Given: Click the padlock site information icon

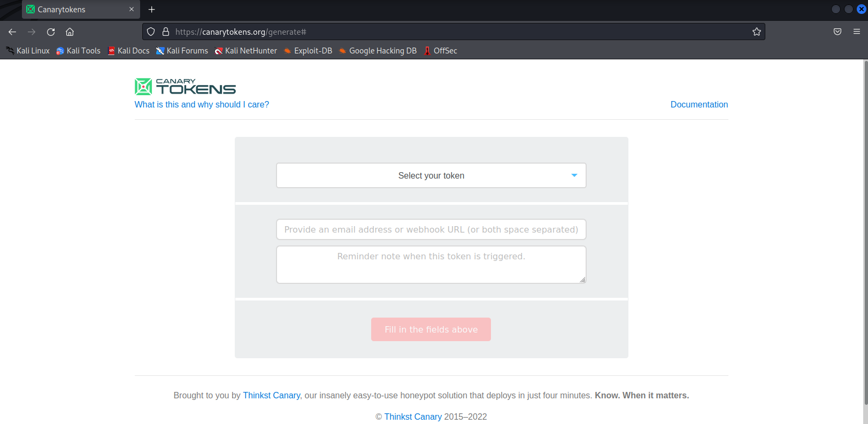Looking at the screenshot, I should [166, 32].
